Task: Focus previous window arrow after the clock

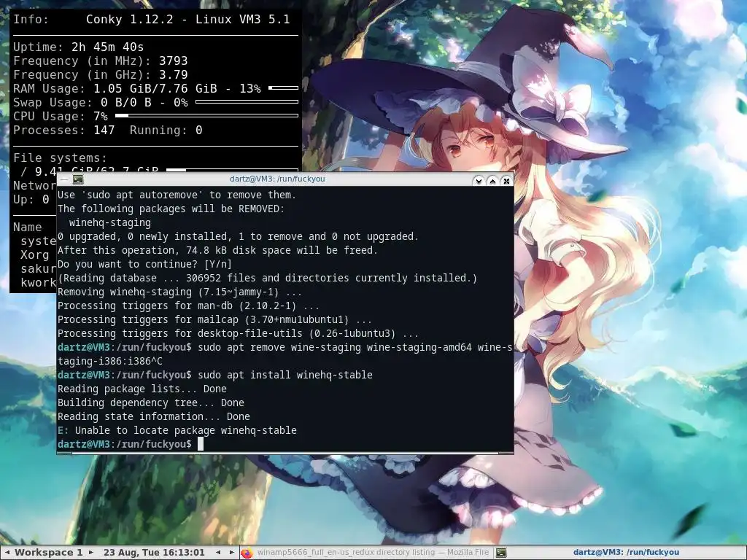Action: pos(218,553)
